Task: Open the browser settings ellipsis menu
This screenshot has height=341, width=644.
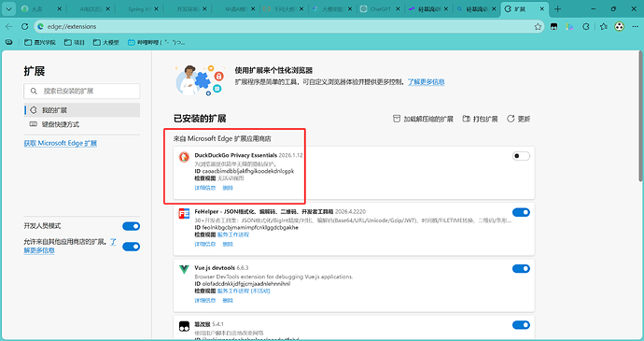Action: pyautogui.click(x=635, y=26)
